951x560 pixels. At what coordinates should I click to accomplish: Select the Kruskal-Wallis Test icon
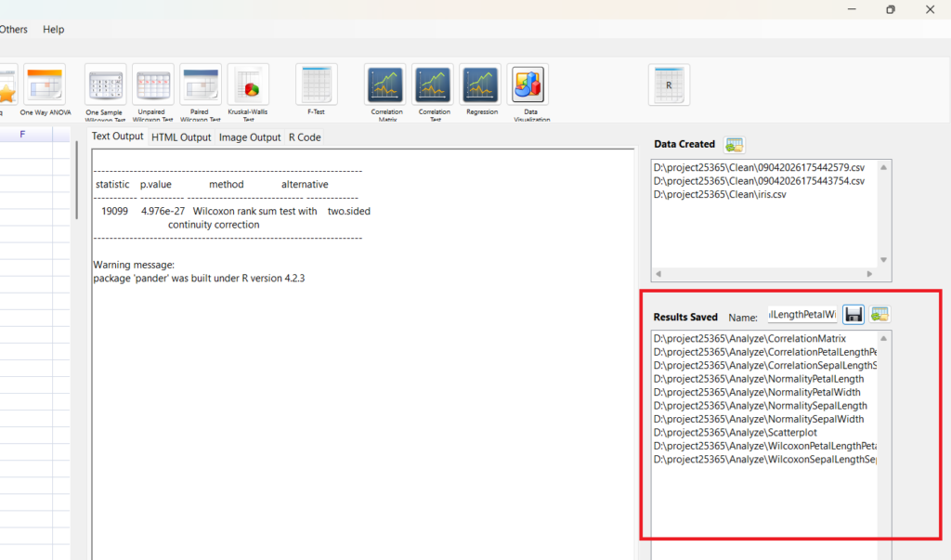coord(248,86)
